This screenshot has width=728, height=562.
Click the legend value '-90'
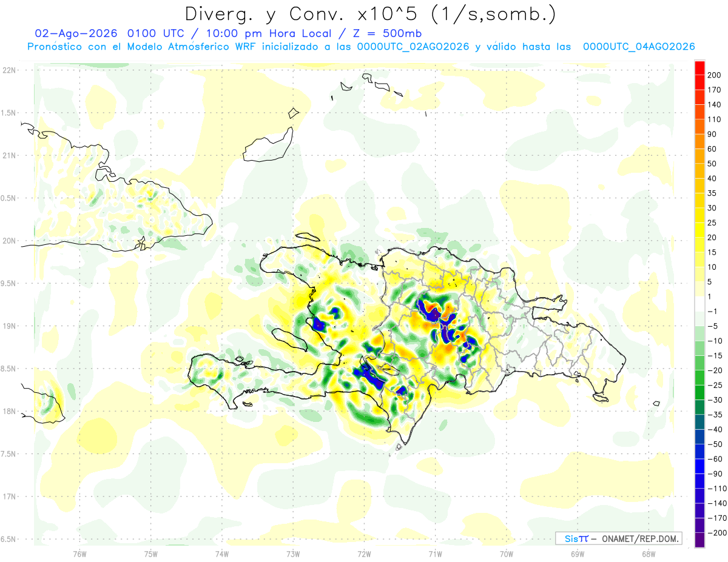coord(715,473)
